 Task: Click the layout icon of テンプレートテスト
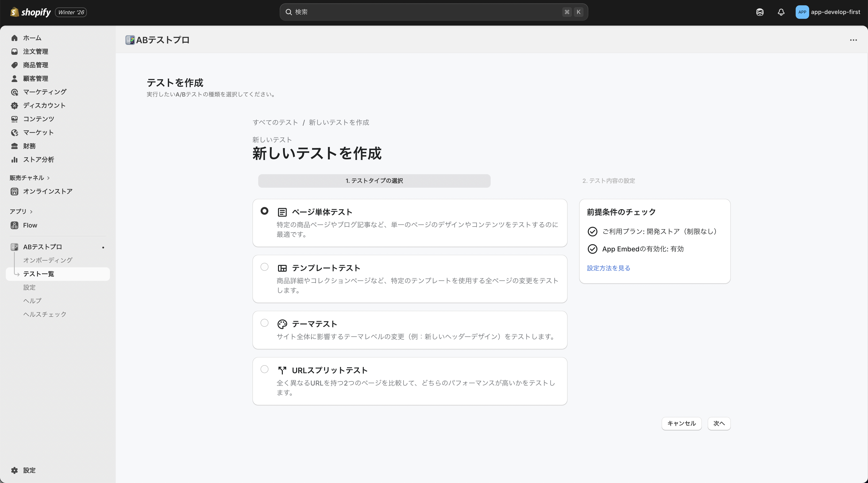pos(282,268)
